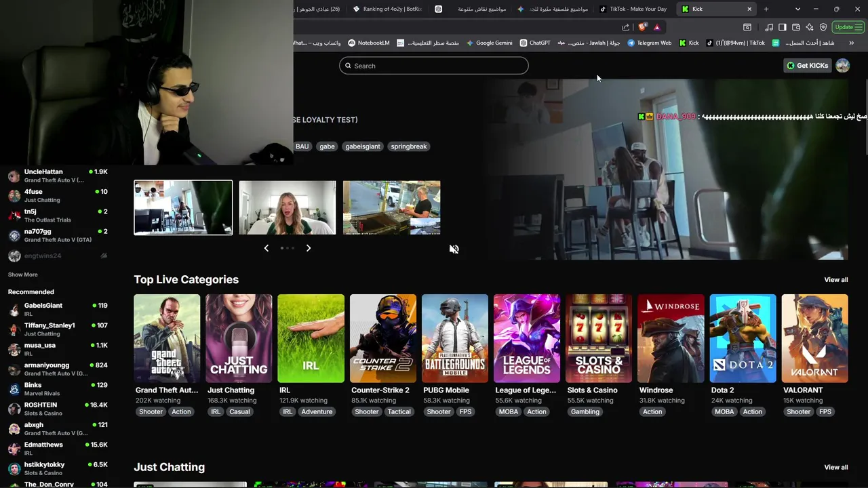This screenshot has height=488, width=868.
Task: Open Tiffany_Stanley1 recommended channel
Action: coord(58,329)
